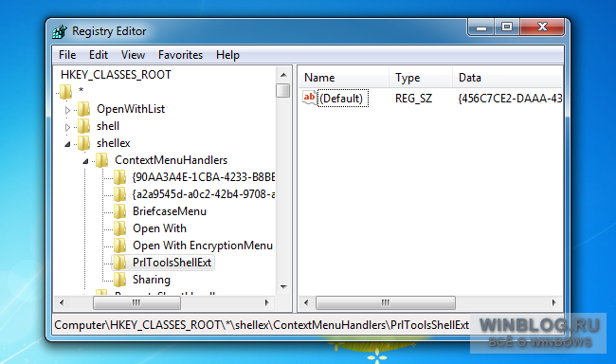Select the (Default) value name
This screenshot has height=364, width=616.
pyautogui.click(x=342, y=99)
